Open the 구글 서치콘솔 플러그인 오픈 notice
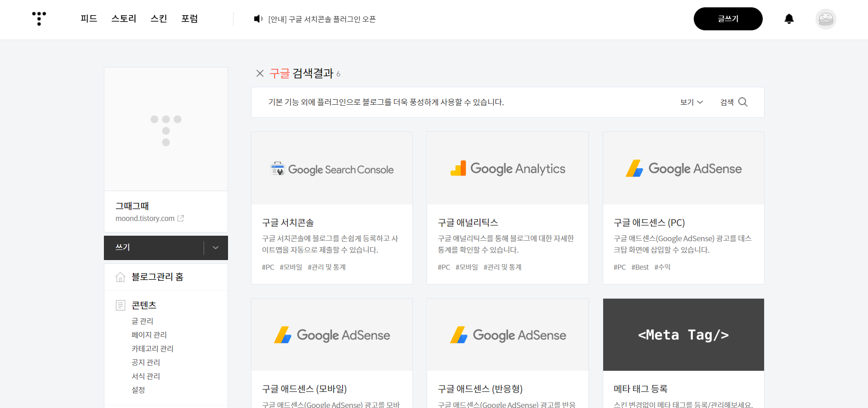Screen dimensions: 868x408 click(322, 19)
